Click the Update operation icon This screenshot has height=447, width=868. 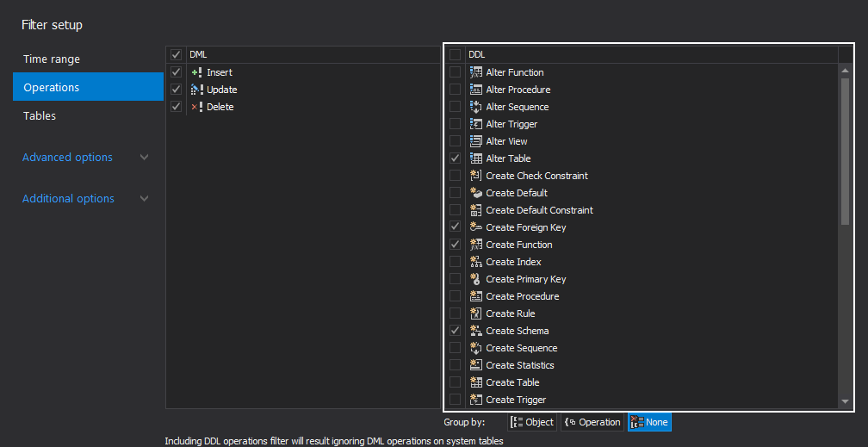[x=197, y=90]
